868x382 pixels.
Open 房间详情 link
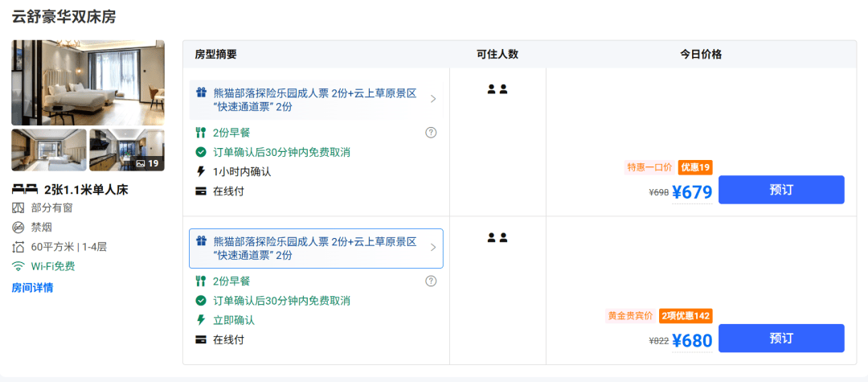tap(33, 288)
